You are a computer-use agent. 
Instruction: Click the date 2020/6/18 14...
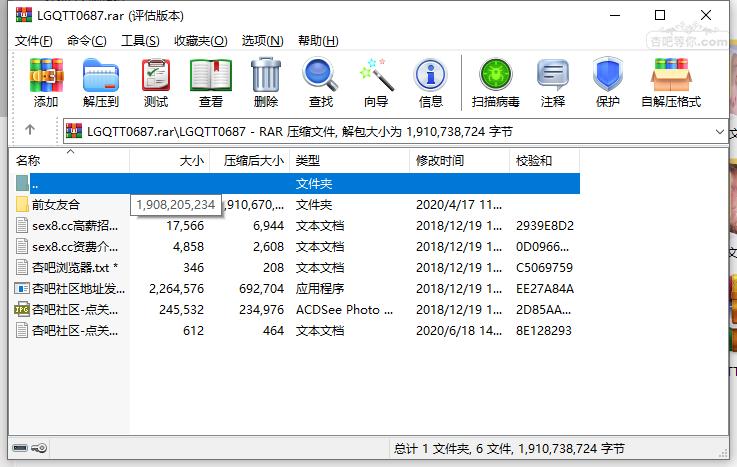tap(459, 330)
